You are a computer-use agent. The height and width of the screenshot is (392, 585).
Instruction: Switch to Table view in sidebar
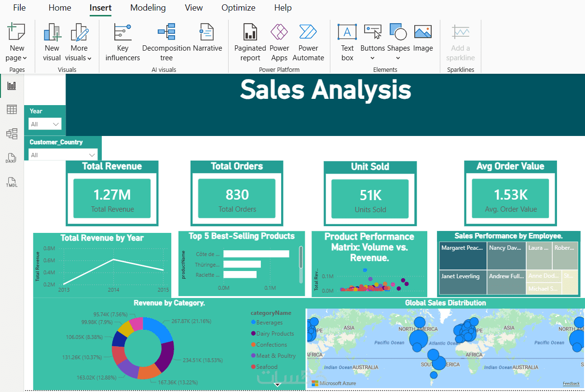(12, 109)
